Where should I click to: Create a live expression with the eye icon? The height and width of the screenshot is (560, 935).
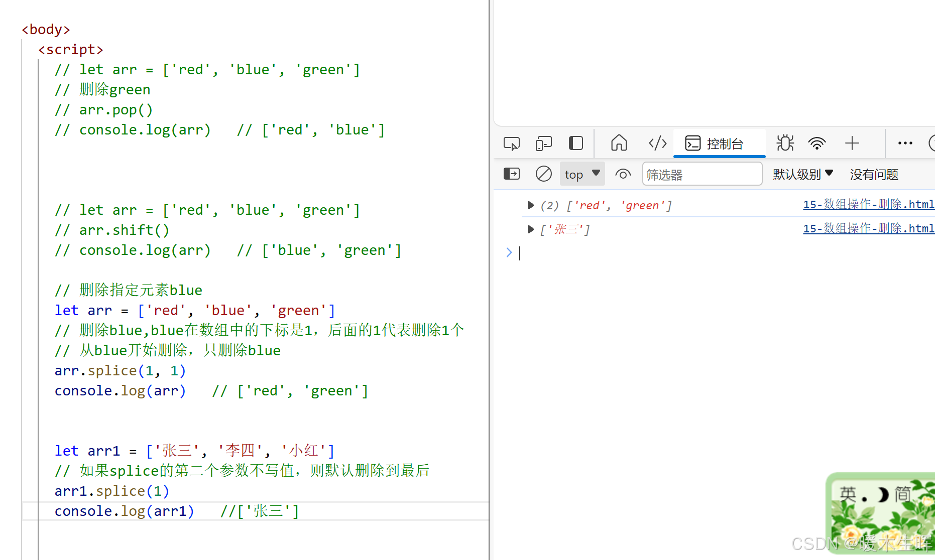tap(623, 174)
